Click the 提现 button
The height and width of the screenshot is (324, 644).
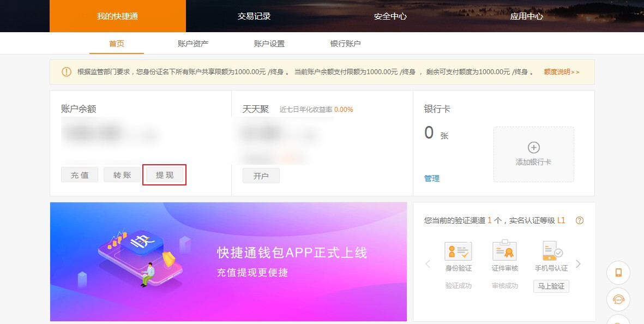click(165, 175)
